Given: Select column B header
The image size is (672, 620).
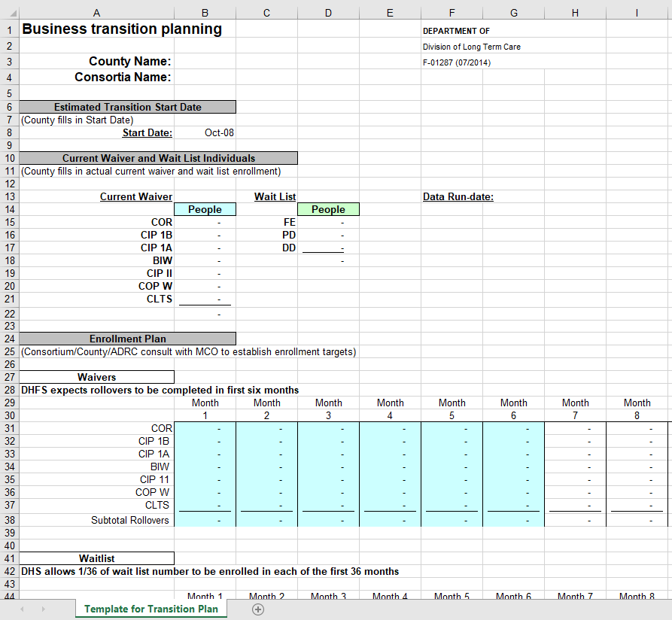Looking at the screenshot, I should pos(205,13).
